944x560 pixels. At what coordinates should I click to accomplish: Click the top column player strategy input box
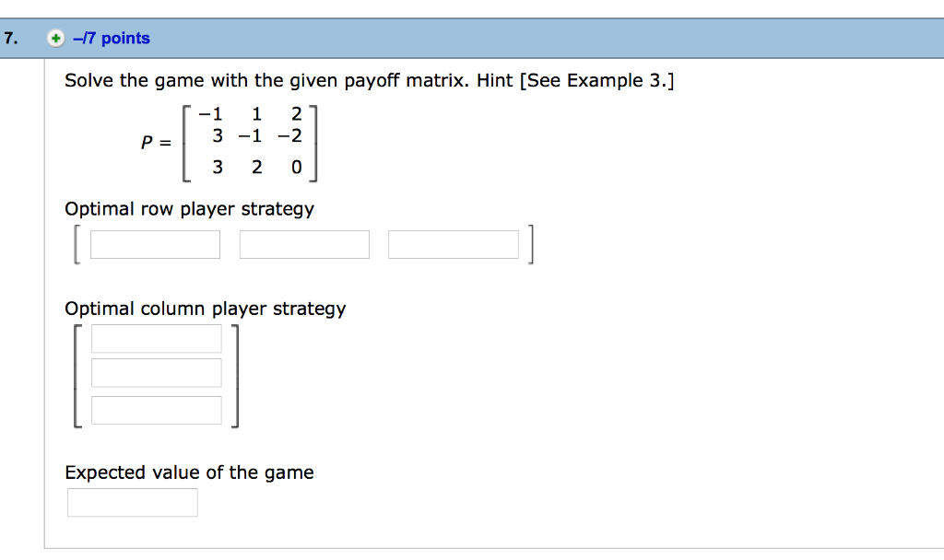pyautogui.click(x=156, y=338)
